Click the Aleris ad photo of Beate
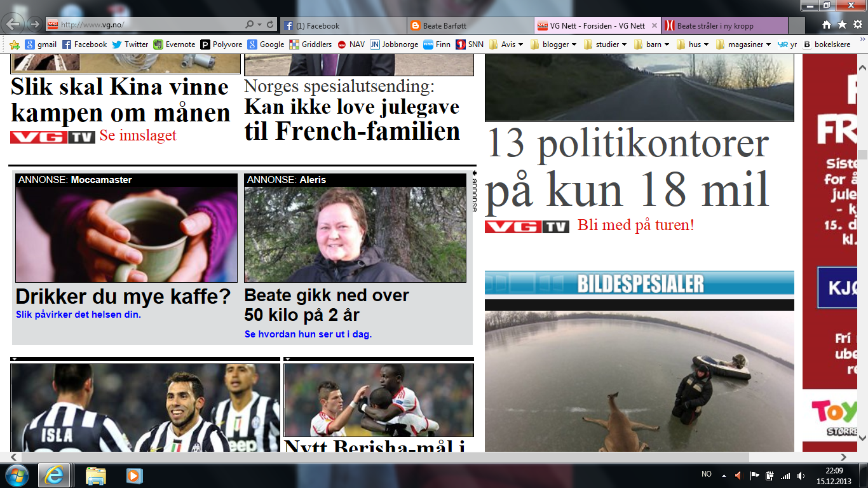 pos(355,234)
